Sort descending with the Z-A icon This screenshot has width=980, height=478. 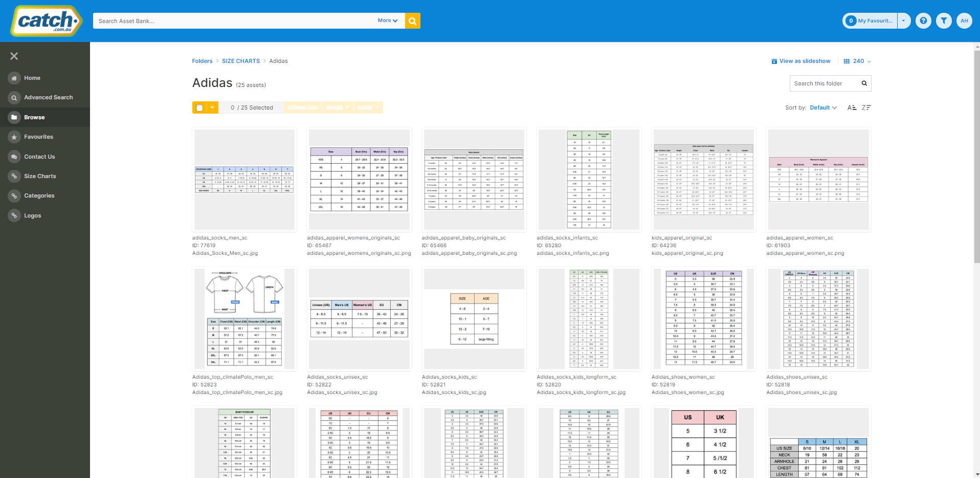pyautogui.click(x=866, y=107)
